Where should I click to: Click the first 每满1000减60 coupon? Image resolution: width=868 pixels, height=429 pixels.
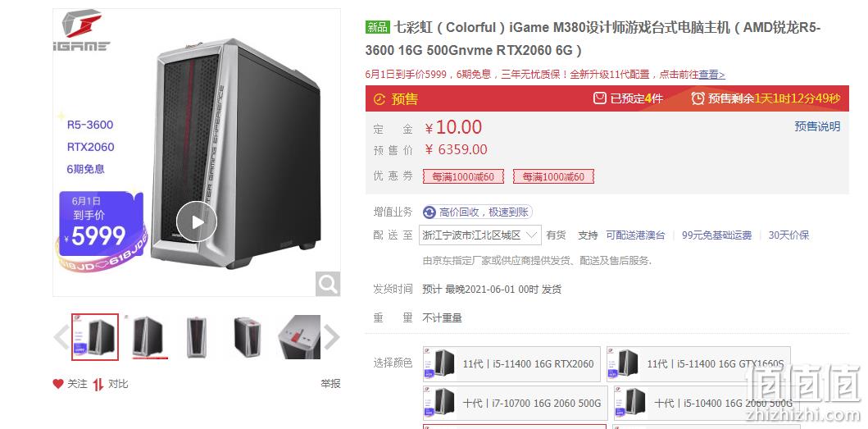[463, 177]
